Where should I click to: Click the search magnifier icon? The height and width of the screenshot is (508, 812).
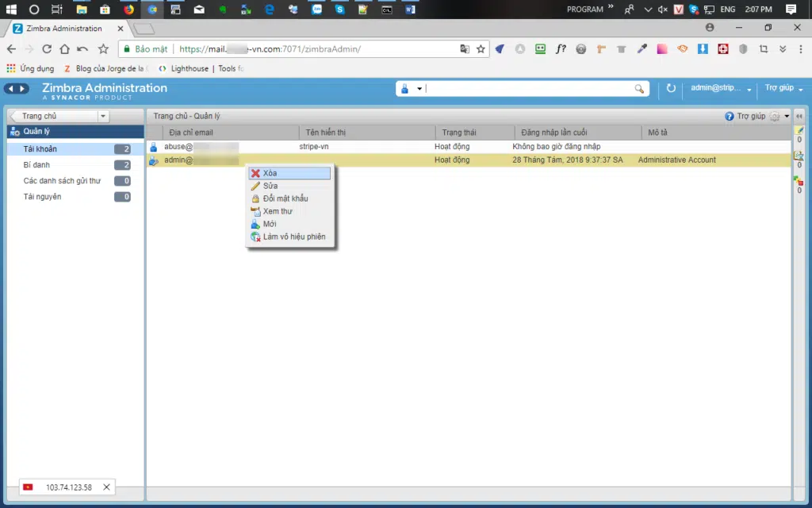pos(639,89)
